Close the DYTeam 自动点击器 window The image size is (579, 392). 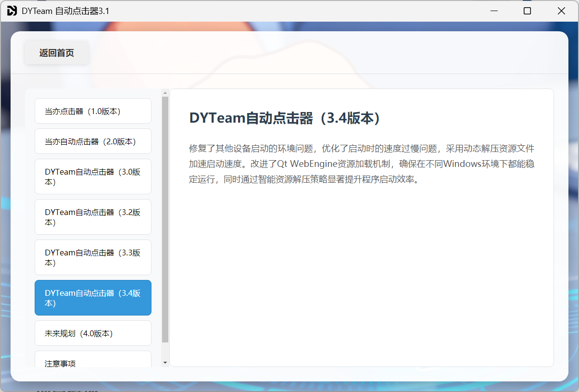561,11
